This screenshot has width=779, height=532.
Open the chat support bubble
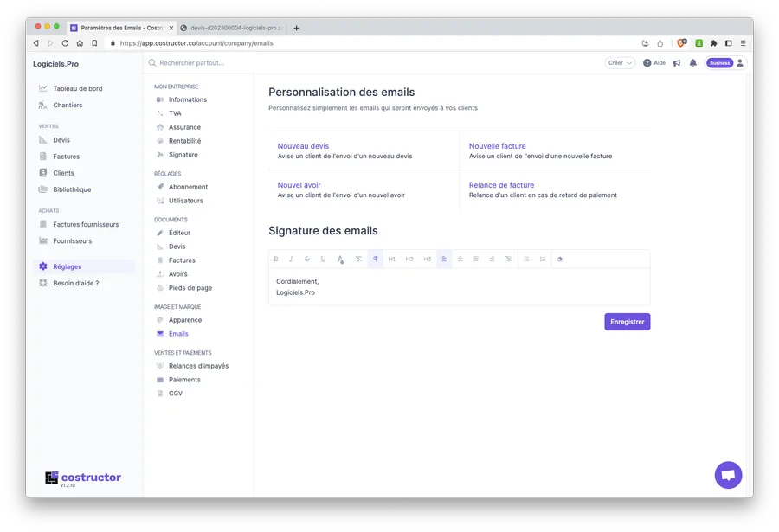(x=728, y=475)
